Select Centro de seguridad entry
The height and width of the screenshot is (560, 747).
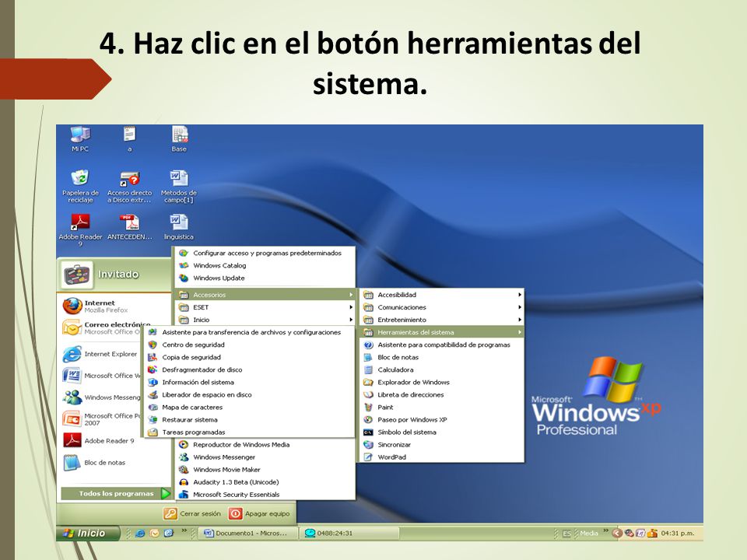click(x=249, y=345)
